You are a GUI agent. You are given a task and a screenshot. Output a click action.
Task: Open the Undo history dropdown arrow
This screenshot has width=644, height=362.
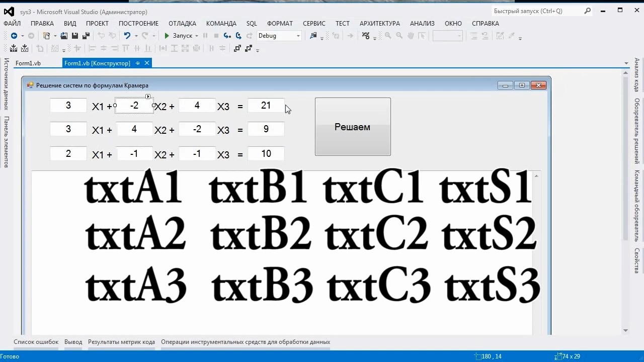tap(136, 36)
